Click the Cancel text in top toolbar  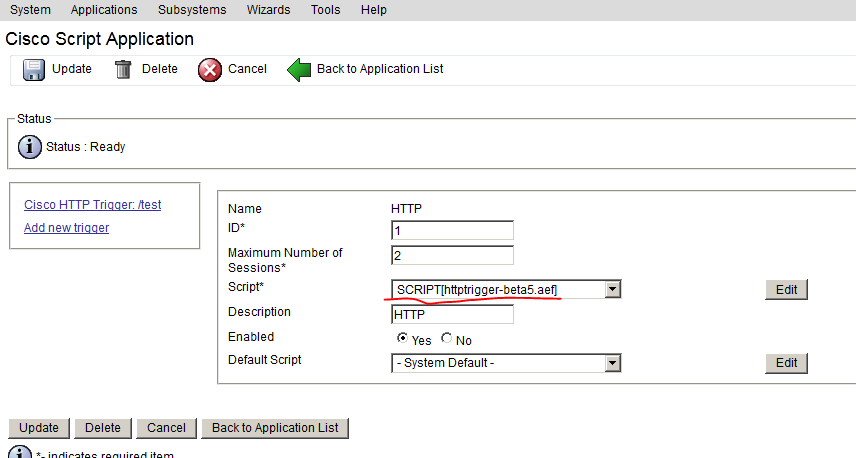[247, 69]
